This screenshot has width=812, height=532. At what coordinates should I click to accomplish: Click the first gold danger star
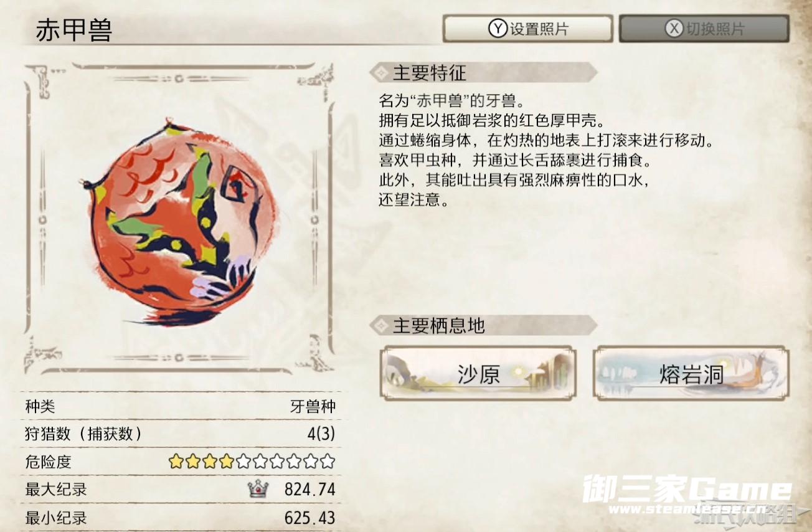176,462
